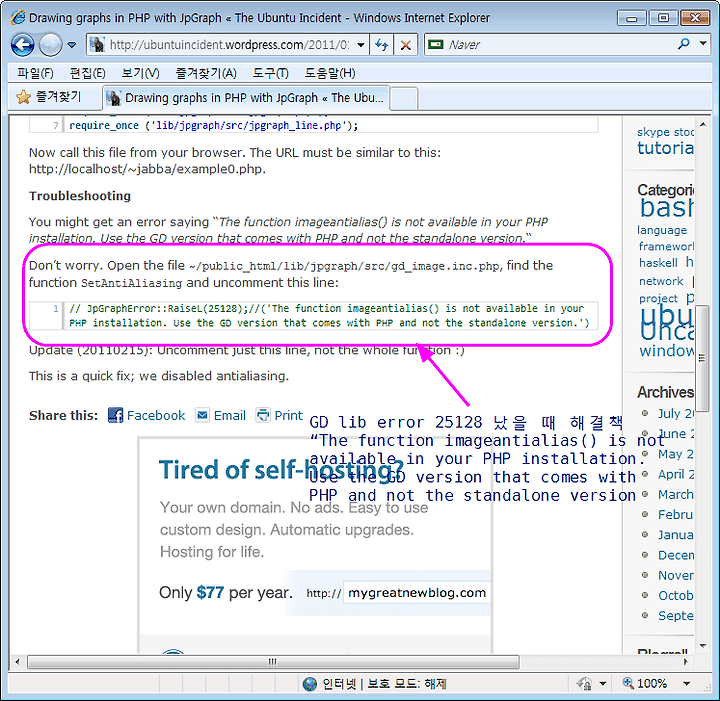720x701 pixels.
Task: Open the May archive link
Action: (675, 454)
